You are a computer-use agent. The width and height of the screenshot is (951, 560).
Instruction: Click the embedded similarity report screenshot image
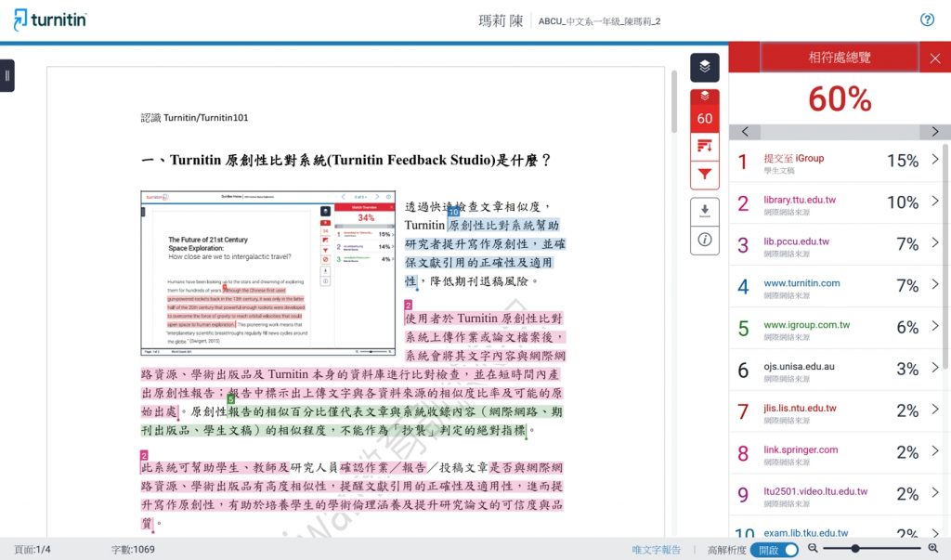(268, 273)
